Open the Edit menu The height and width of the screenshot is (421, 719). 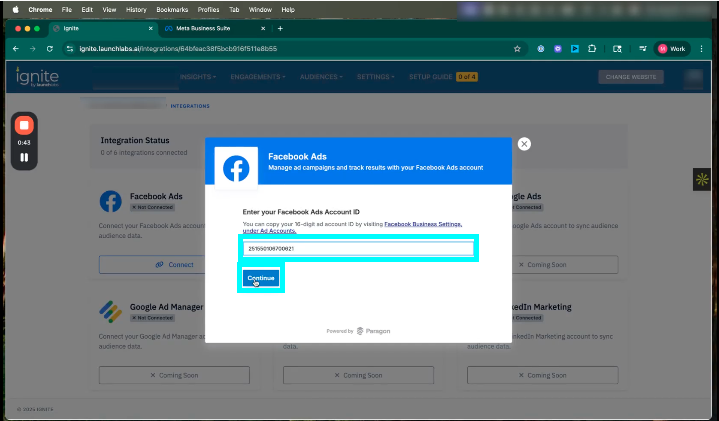click(x=87, y=10)
